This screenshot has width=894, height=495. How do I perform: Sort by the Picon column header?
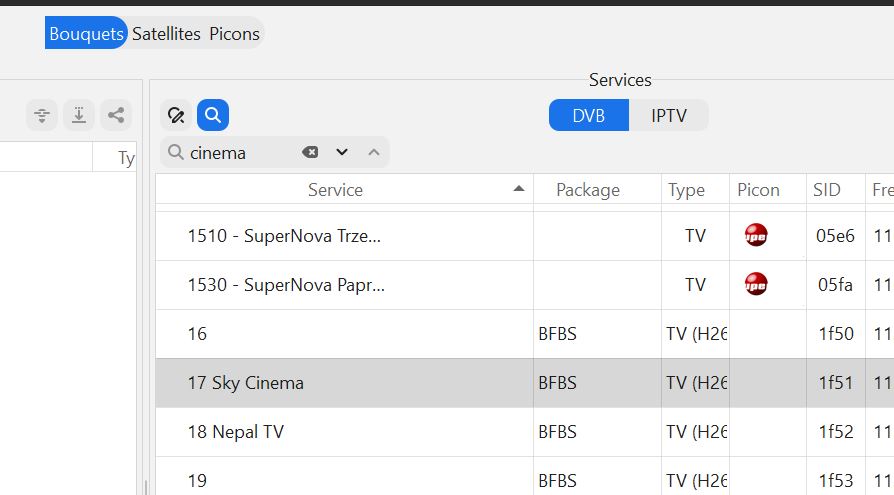pos(767,189)
